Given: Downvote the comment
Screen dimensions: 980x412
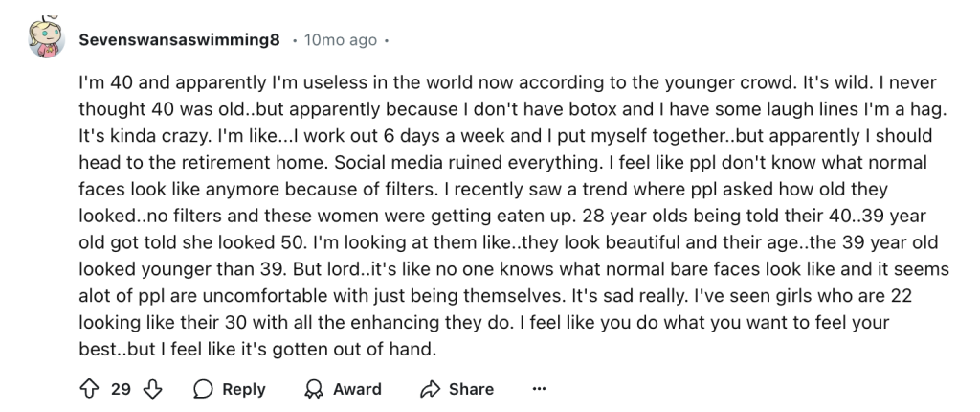Looking at the screenshot, I should 153,389.
